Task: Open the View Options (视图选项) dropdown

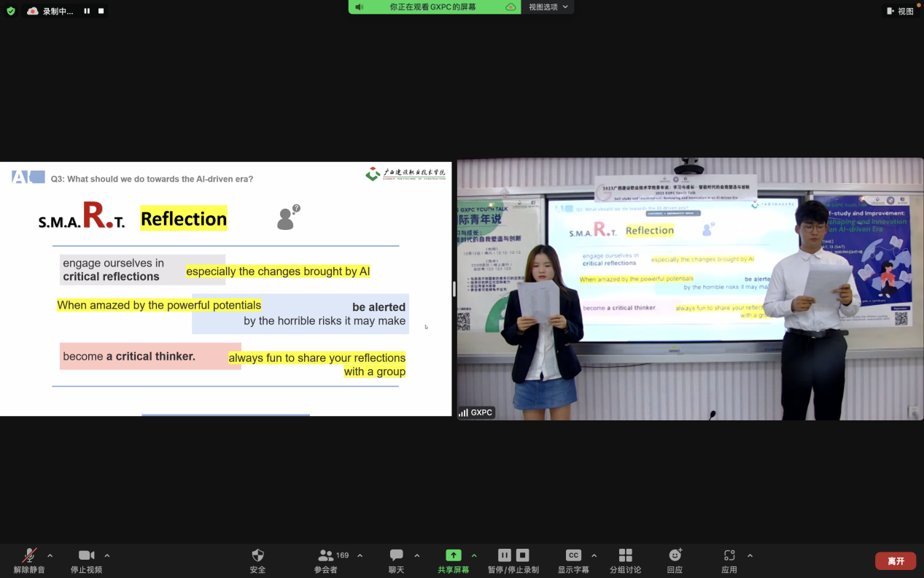Action: (548, 7)
